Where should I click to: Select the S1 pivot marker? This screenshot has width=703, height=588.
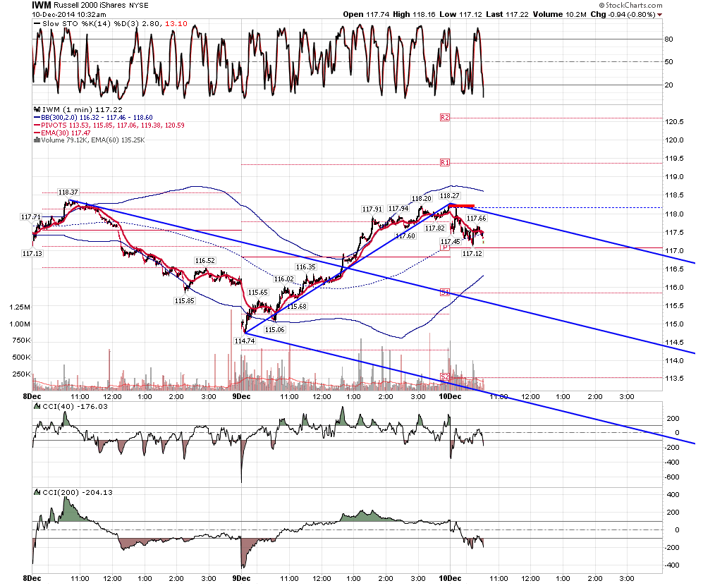[x=444, y=292]
